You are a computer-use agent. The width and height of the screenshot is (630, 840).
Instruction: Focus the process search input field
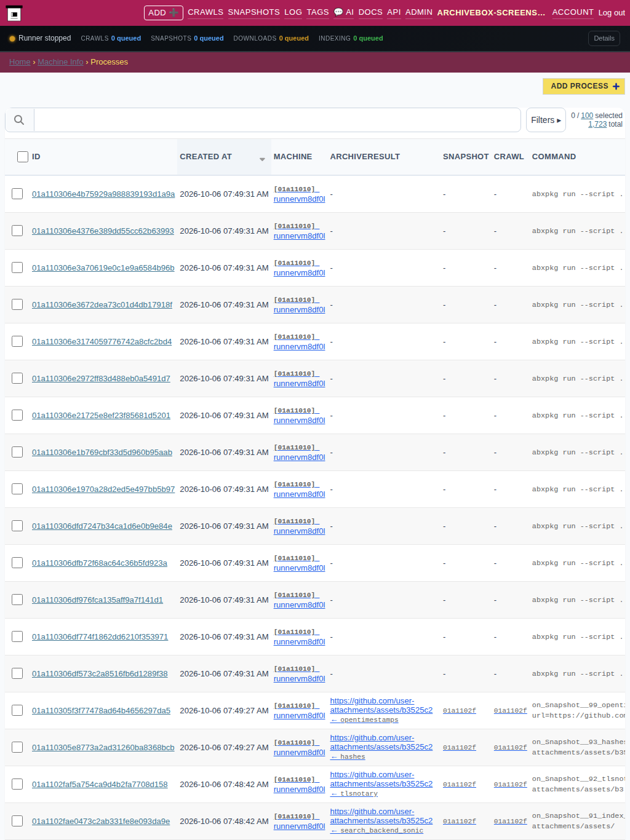coord(277,120)
